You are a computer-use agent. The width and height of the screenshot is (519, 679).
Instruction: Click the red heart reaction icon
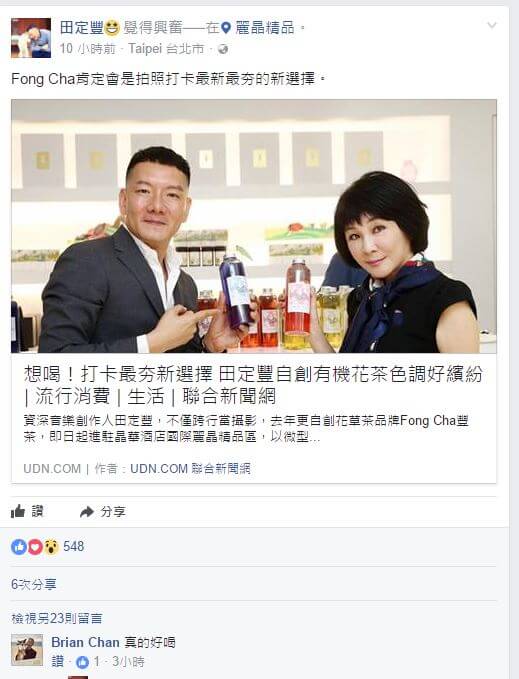click(35, 547)
